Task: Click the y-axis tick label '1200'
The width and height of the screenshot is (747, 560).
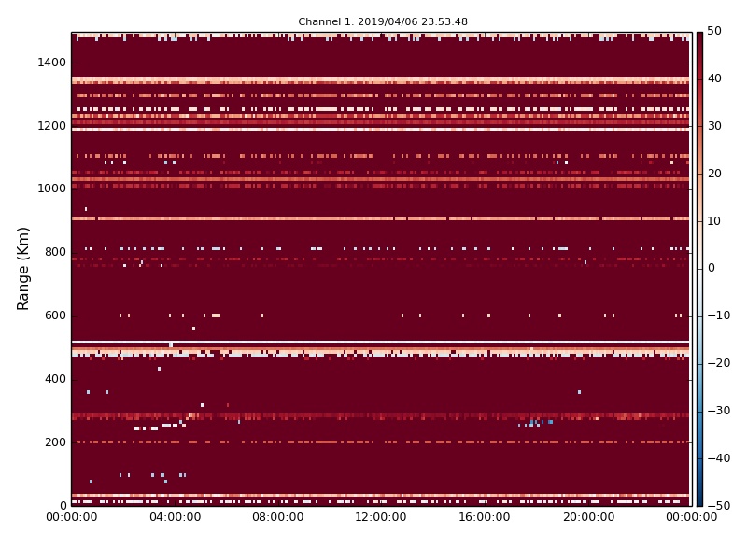Action: (x=52, y=126)
